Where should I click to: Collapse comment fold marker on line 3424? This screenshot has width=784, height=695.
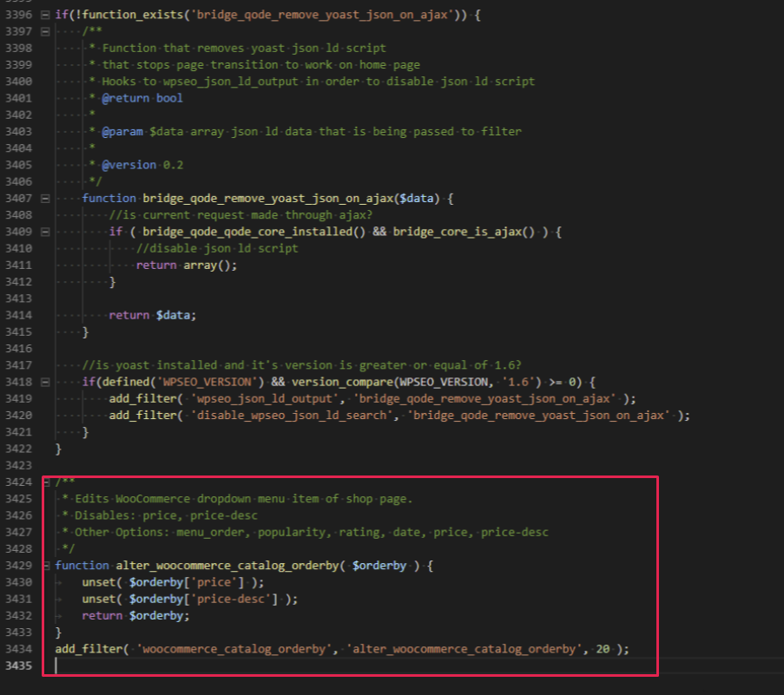pos(47,482)
